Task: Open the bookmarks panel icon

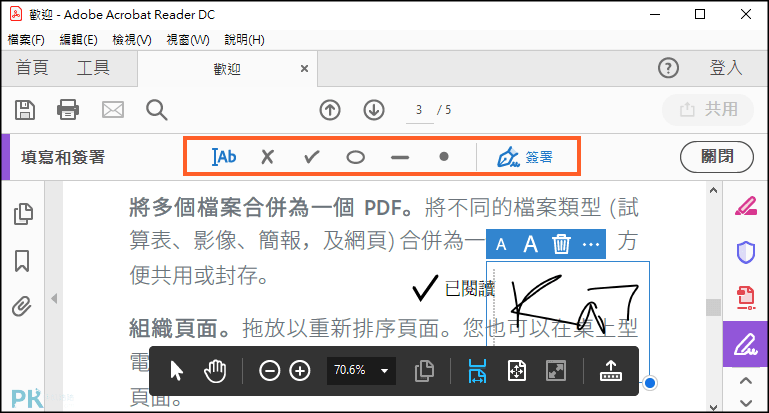Action: pyautogui.click(x=22, y=261)
